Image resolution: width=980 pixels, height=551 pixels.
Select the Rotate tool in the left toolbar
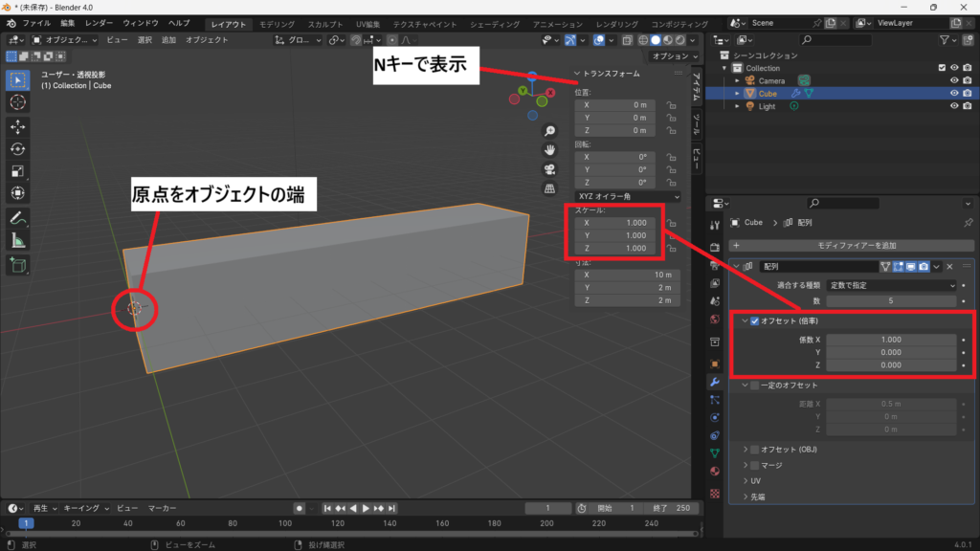(18, 148)
